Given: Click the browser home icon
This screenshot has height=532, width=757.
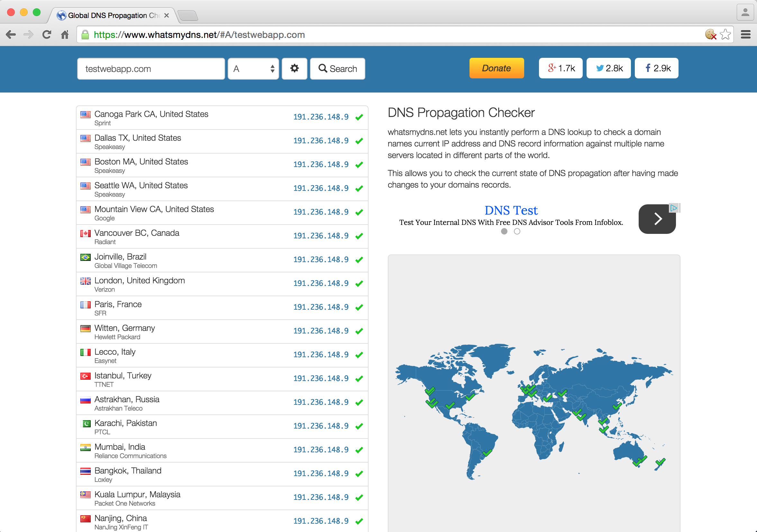Looking at the screenshot, I should 65,35.
